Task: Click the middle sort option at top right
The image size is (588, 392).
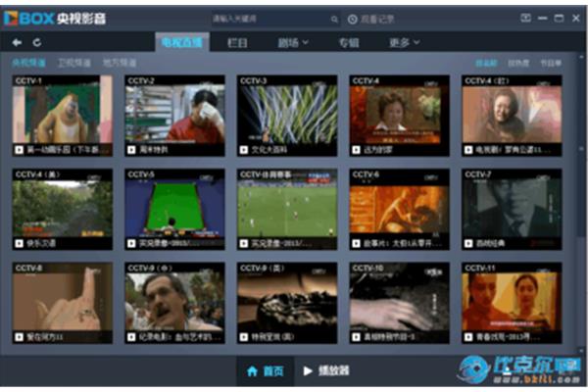Action: tap(518, 63)
